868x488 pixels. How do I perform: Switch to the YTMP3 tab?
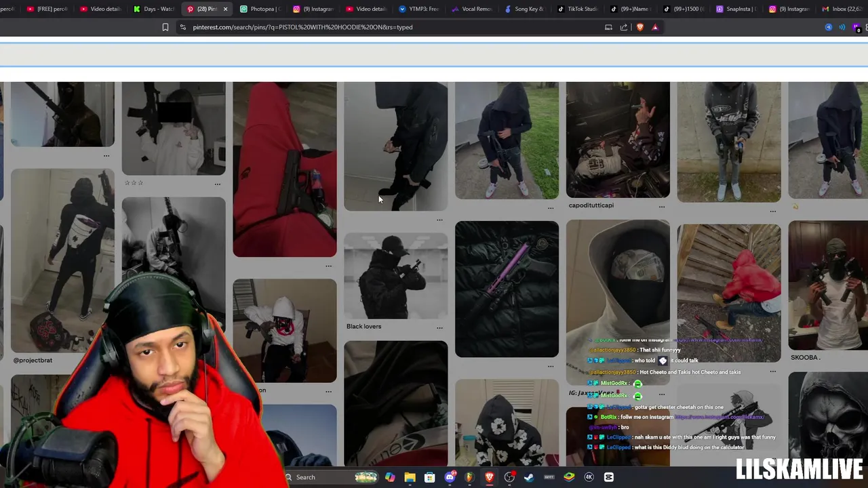(419, 9)
